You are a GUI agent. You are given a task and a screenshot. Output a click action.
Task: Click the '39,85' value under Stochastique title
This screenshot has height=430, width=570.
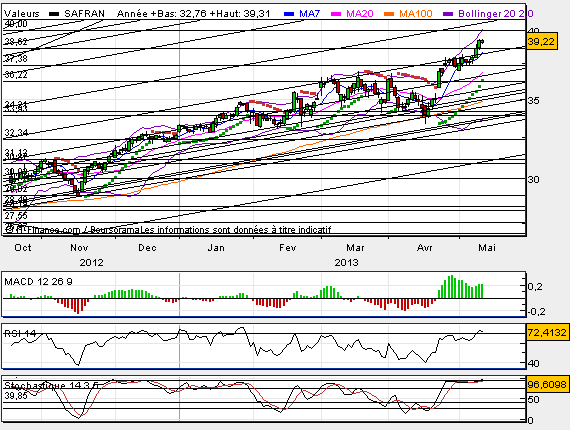click(x=16, y=395)
